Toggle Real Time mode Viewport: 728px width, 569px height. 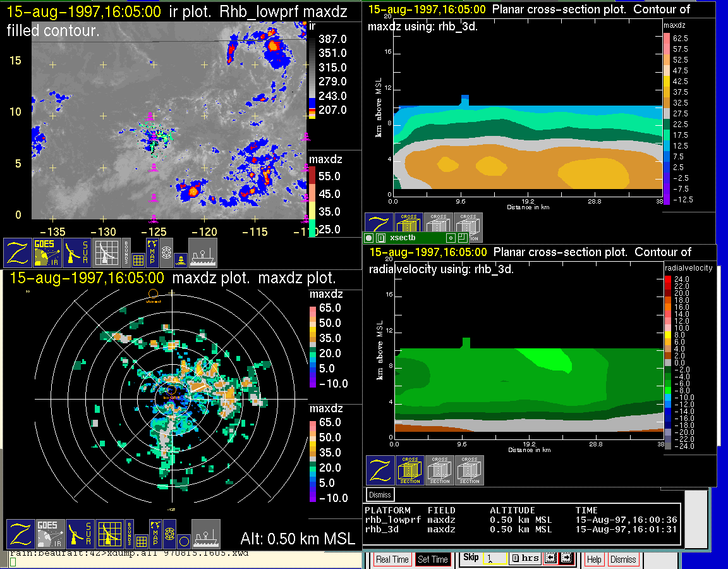pos(392,560)
